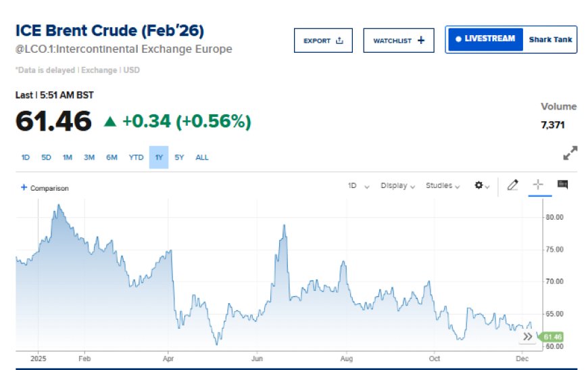Select the 6M range tab
This screenshot has height=370, width=588.
(112, 158)
